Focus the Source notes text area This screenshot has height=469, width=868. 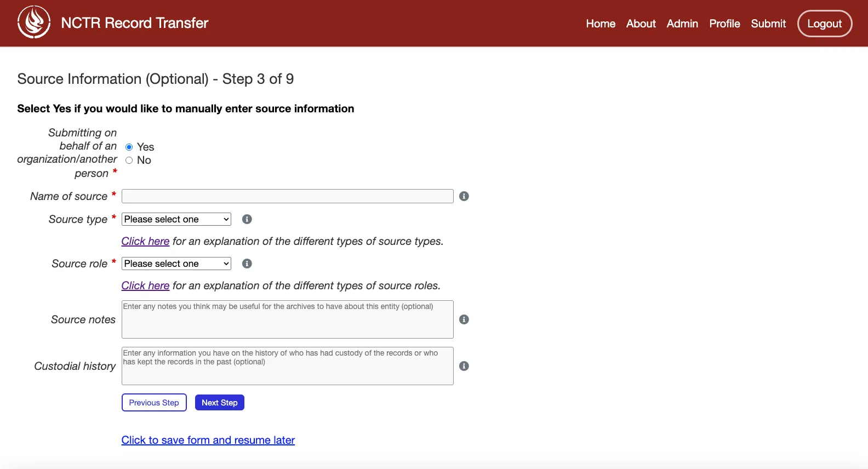[x=288, y=319]
